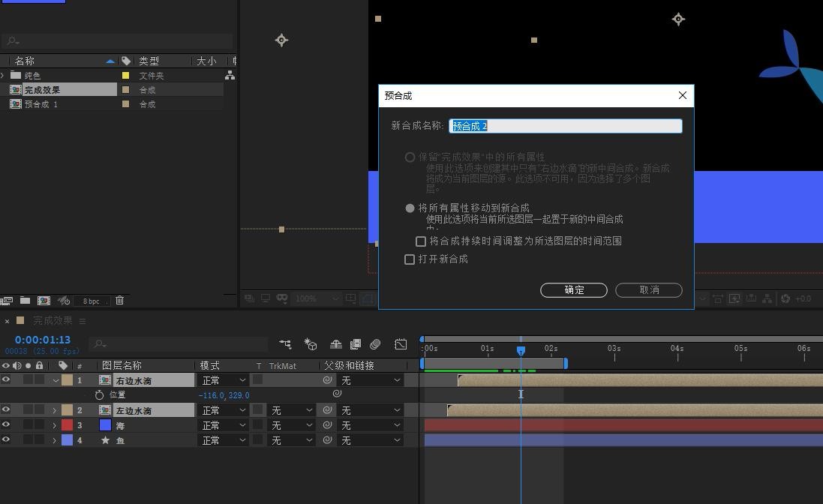This screenshot has height=504, width=823.
Task: Open TrkMat dropdown for 左边水滴 layer
Action: (292, 410)
